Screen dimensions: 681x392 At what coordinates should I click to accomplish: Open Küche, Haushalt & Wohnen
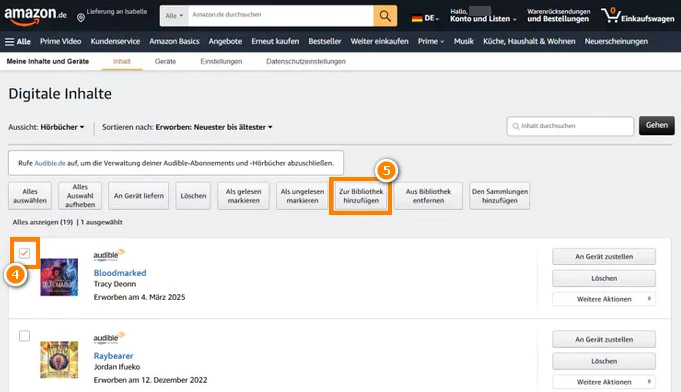click(529, 41)
